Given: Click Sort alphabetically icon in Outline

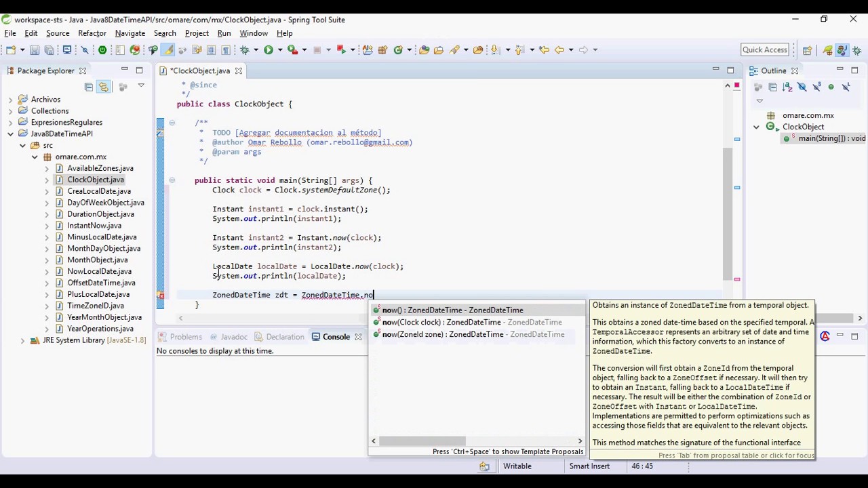Looking at the screenshot, I should pos(787,87).
